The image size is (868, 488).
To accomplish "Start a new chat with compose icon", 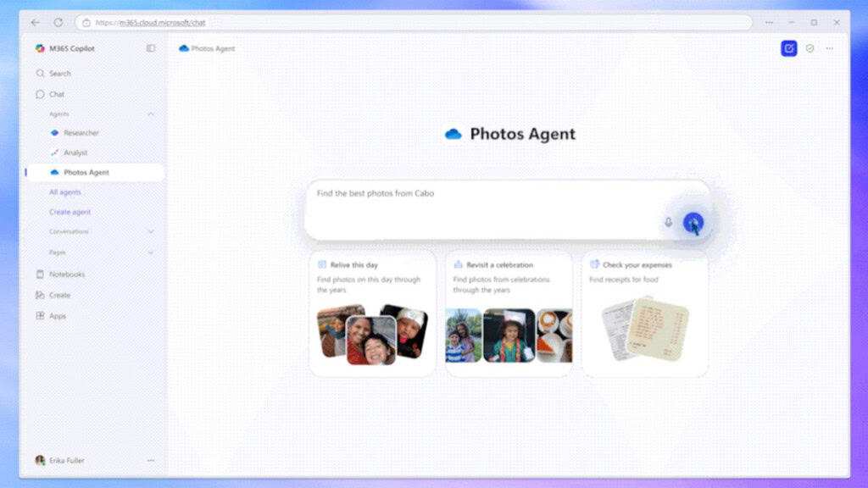I will pos(788,48).
